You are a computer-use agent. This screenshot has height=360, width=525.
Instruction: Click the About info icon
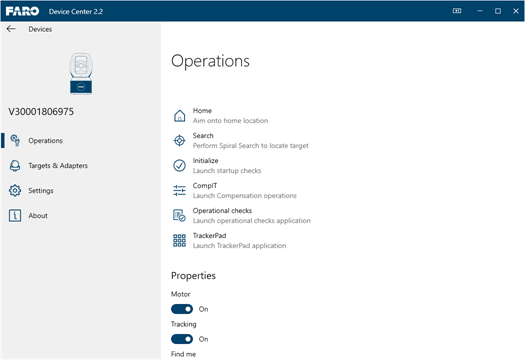tap(15, 216)
